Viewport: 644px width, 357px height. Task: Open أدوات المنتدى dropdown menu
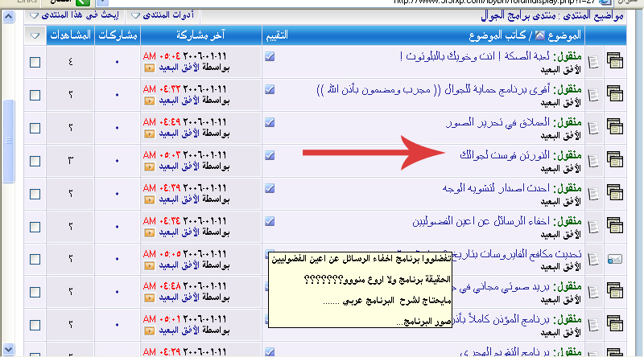tap(167, 15)
